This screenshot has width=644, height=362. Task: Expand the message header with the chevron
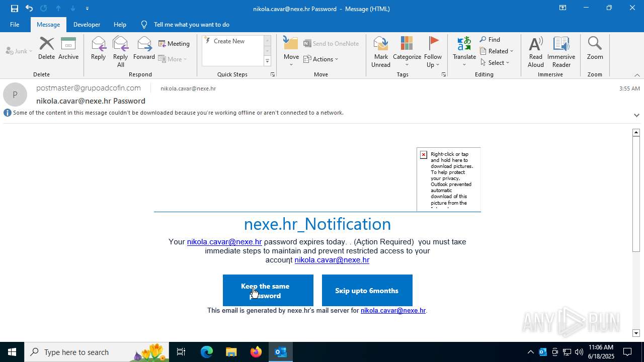click(x=636, y=115)
